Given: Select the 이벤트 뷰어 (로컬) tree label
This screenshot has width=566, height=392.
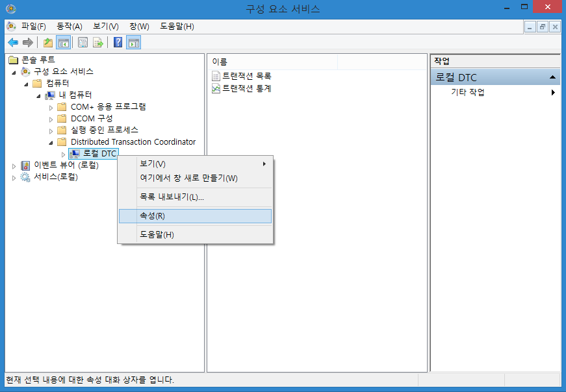Looking at the screenshot, I should click(x=66, y=165).
